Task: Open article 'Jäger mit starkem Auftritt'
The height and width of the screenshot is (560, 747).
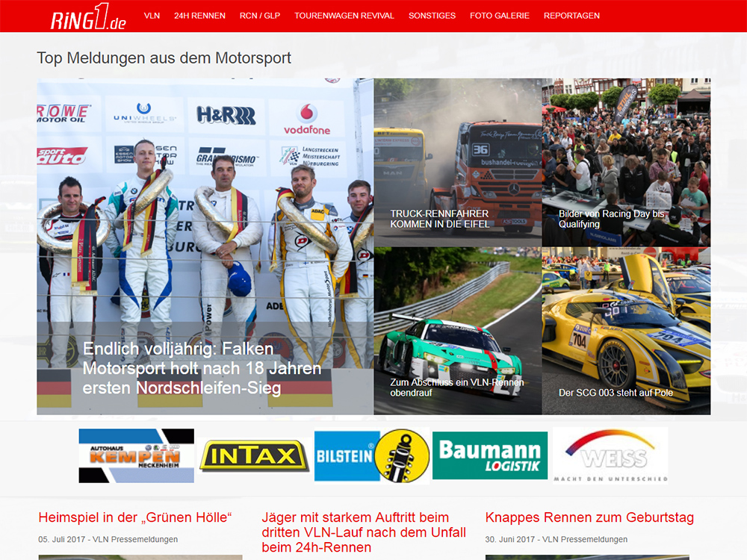Action: tap(364, 532)
